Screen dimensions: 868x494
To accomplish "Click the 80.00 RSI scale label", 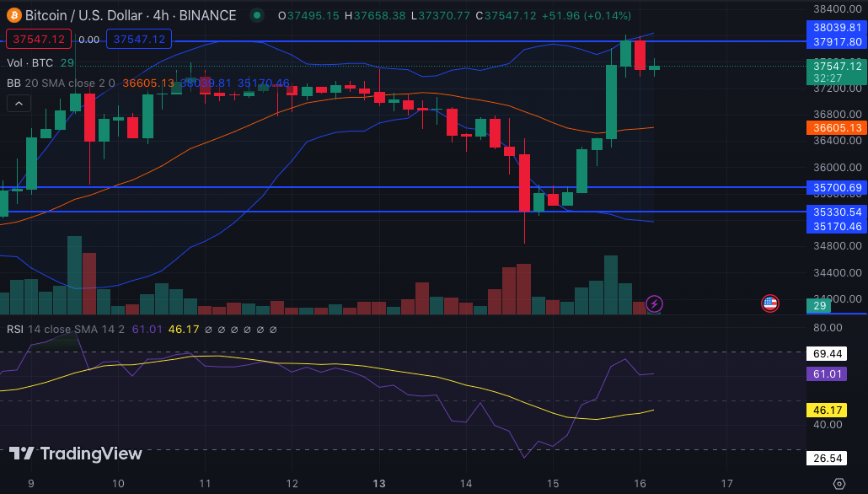I will coord(828,328).
